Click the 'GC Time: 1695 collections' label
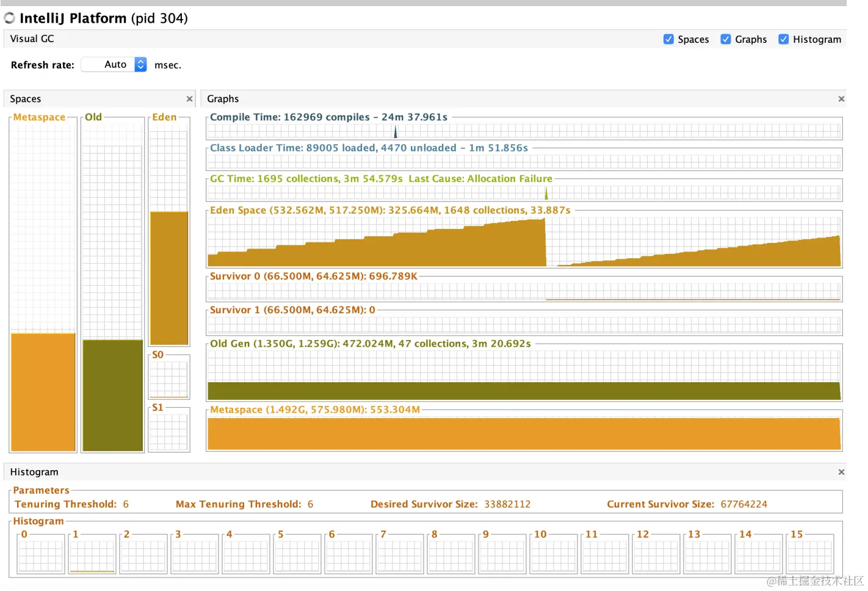Screen dimensions: 868x591 tap(382, 179)
